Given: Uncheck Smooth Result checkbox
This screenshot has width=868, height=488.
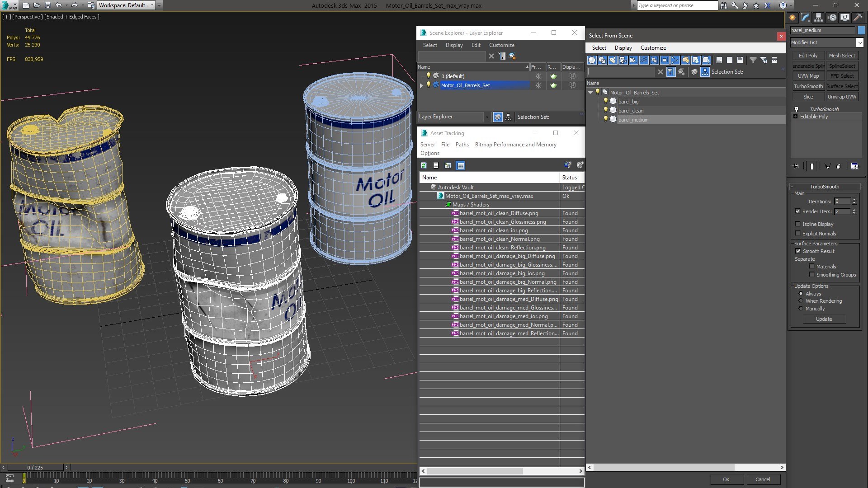Looking at the screenshot, I should (x=798, y=251).
